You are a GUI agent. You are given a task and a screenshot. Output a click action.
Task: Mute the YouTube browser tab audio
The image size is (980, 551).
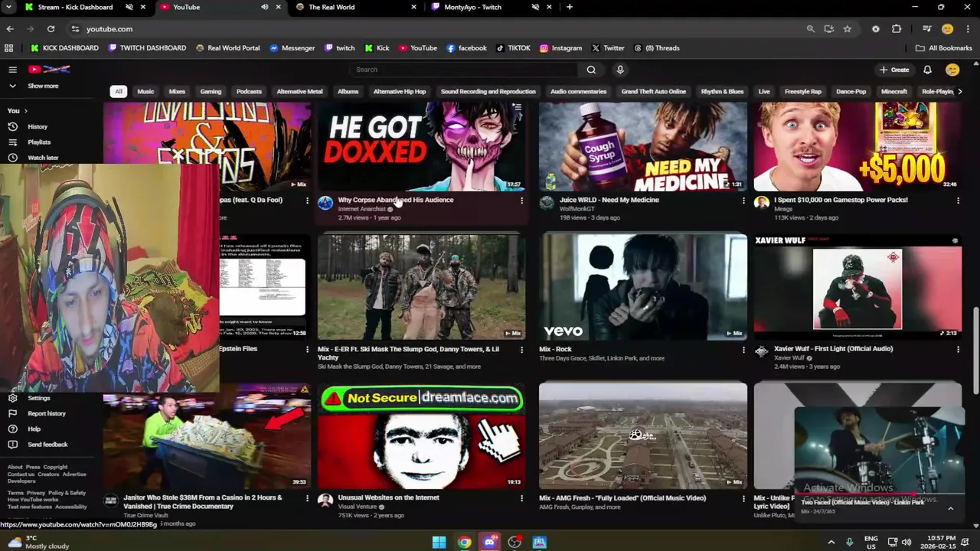pos(264,7)
